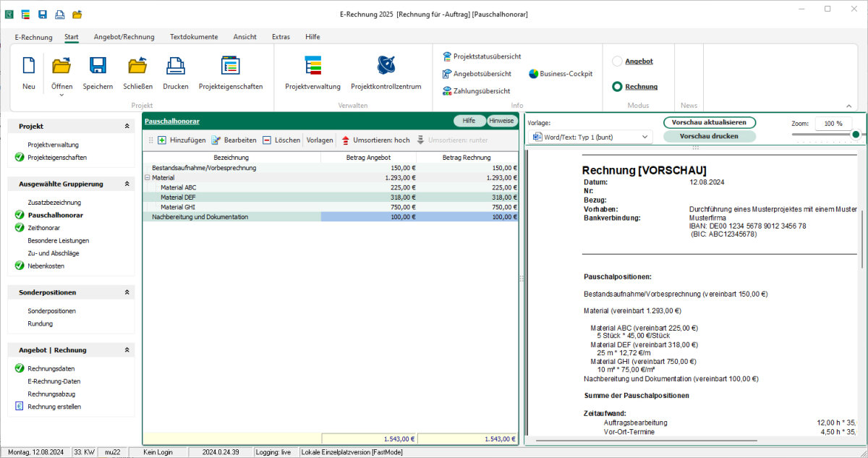
Task: Open the Business-Cockpit
Action: point(561,74)
